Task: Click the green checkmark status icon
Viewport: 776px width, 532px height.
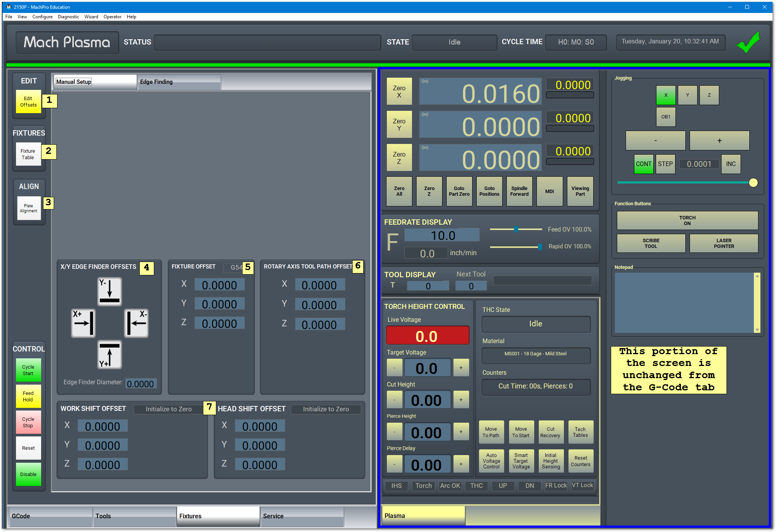Action: pyautogui.click(x=748, y=42)
